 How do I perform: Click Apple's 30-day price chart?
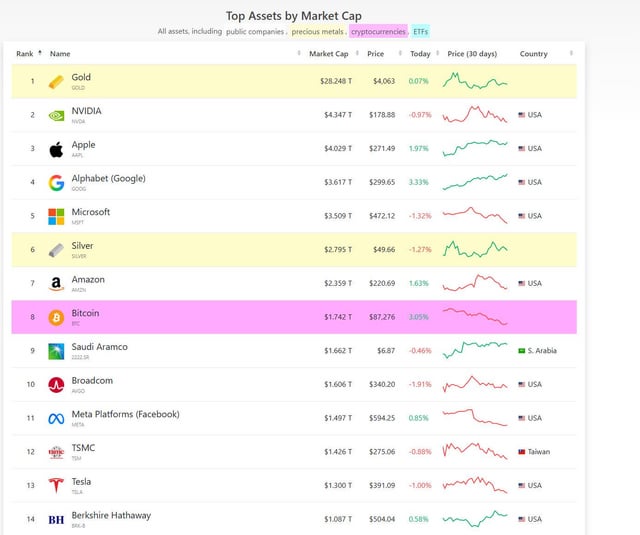coord(475,148)
